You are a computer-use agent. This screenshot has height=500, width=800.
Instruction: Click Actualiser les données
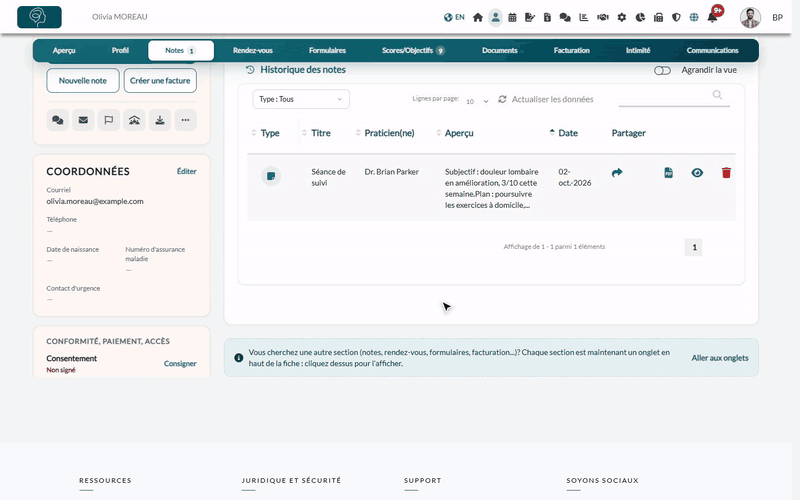click(545, 99)
